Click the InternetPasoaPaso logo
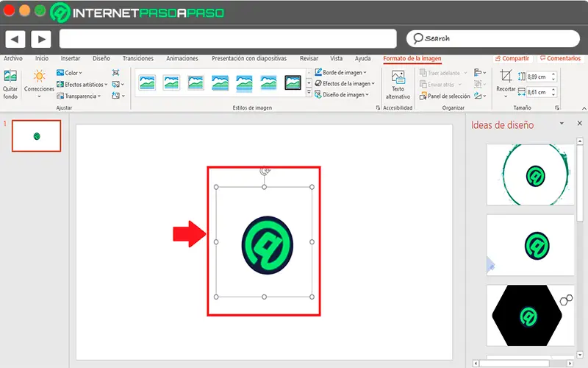Viewport: 588px width, 368px height. 137,13
